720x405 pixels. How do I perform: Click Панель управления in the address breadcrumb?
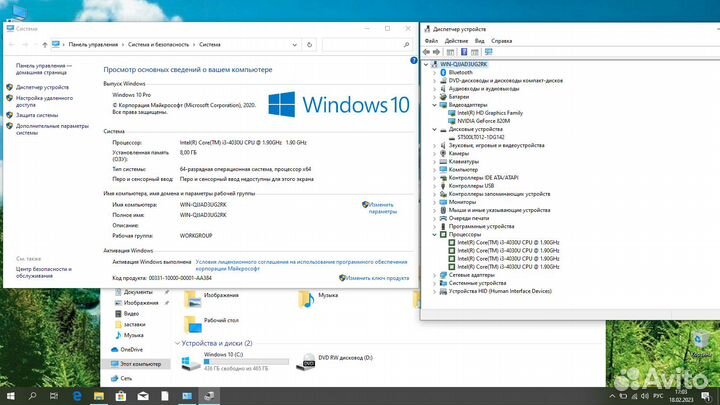coord(93,45)
